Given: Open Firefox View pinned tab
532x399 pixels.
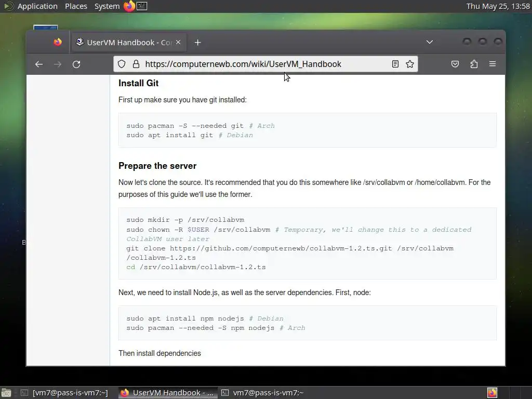Looking at the screenshot, I should point(58,42).
